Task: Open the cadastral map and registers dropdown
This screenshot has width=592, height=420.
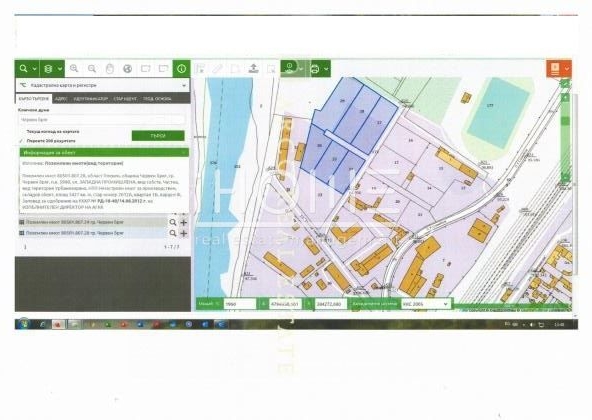Action: pyautogui.click(x=103, y=85)
